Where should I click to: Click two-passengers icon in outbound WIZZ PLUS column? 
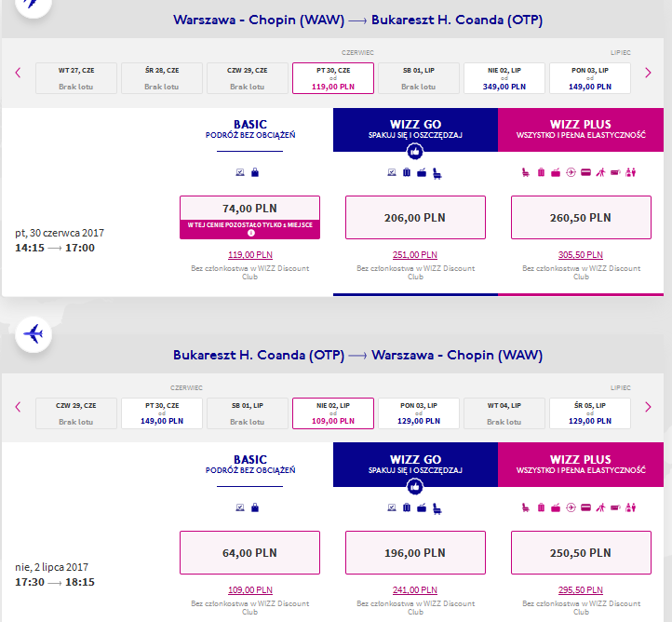pyautogui.click(x=630, y=172)
